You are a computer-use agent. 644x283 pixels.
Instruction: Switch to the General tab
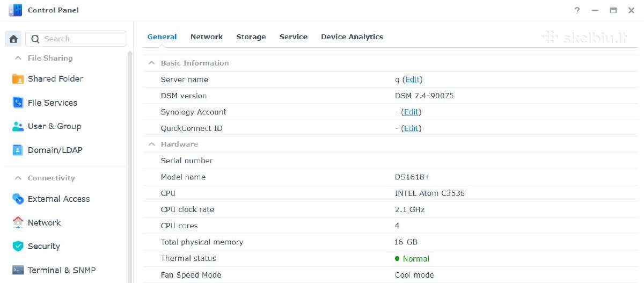[x=162, y=37]
